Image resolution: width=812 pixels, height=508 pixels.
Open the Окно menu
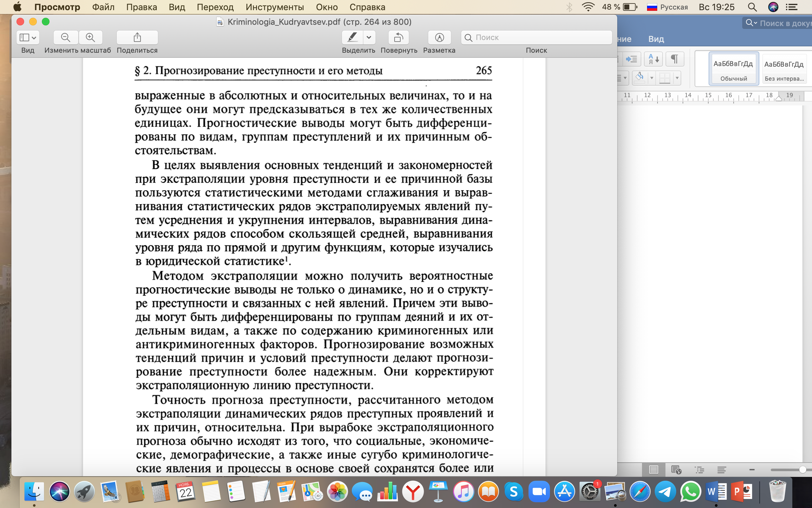(326, 7)
